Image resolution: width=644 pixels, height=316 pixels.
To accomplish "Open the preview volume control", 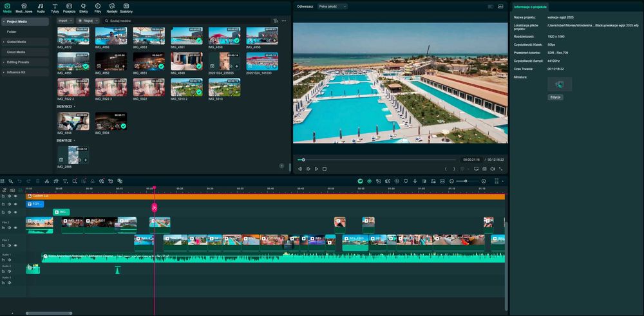I will (493, 169).
